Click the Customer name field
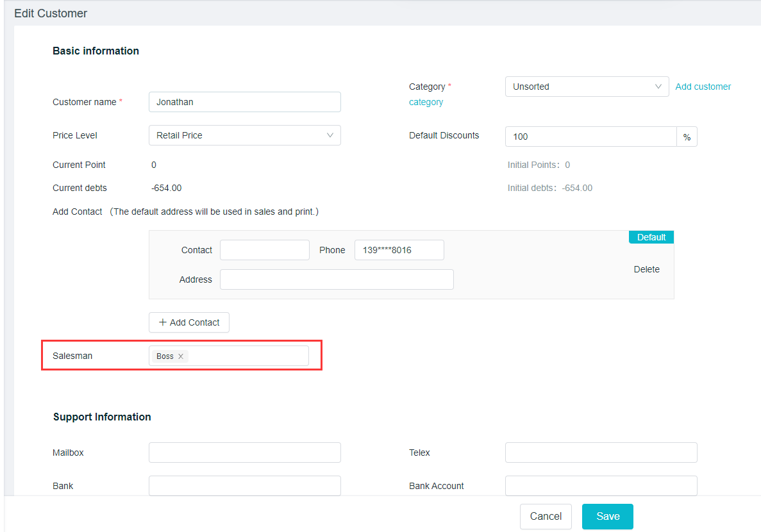 tap(244, 102)
